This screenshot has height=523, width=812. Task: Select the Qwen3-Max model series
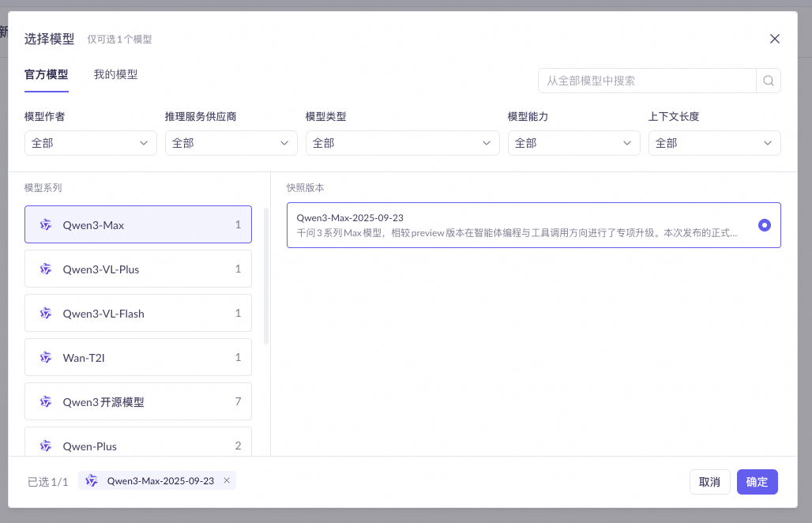point(138,224)
